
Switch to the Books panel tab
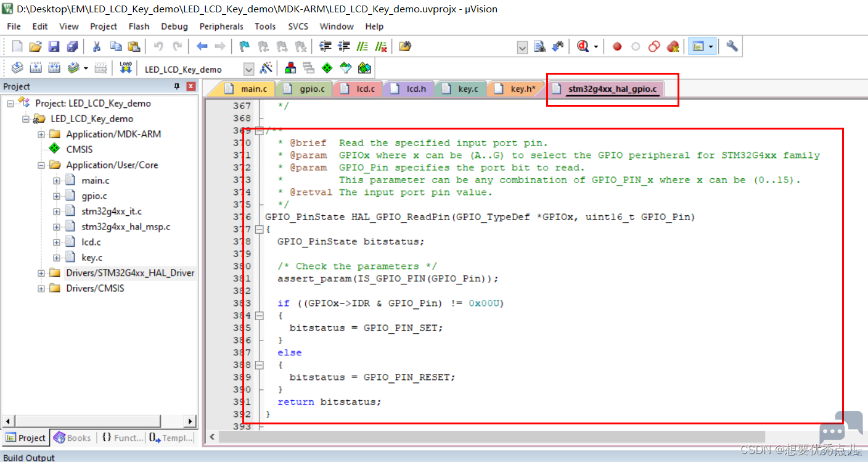pos(72,438)
